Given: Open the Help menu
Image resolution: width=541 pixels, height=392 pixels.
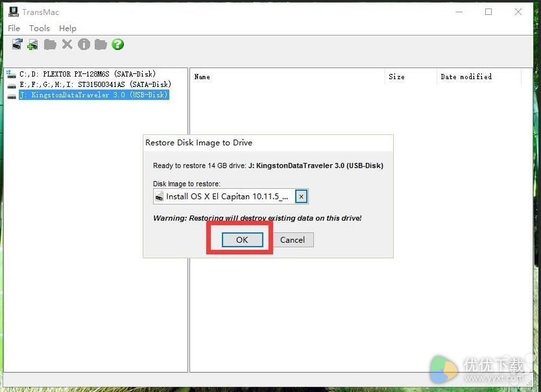Looking at the screenshot, I should [x=67, y=29].
